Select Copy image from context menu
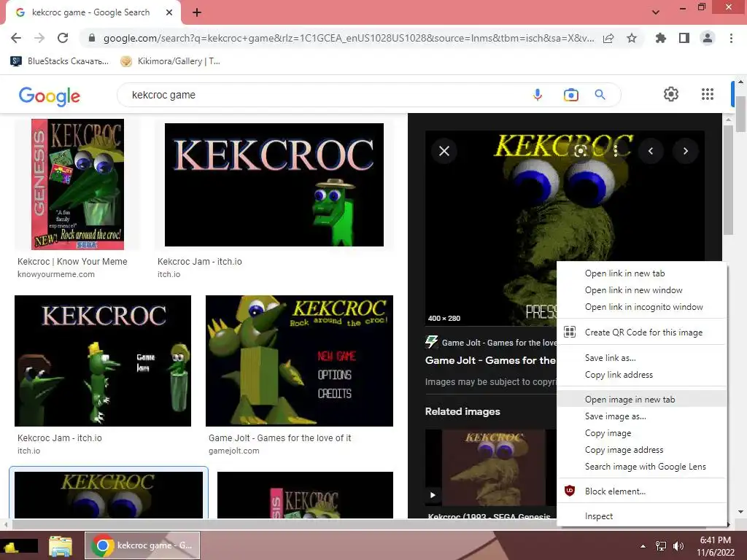The image size is (747, 560). [x=642, y=433]
